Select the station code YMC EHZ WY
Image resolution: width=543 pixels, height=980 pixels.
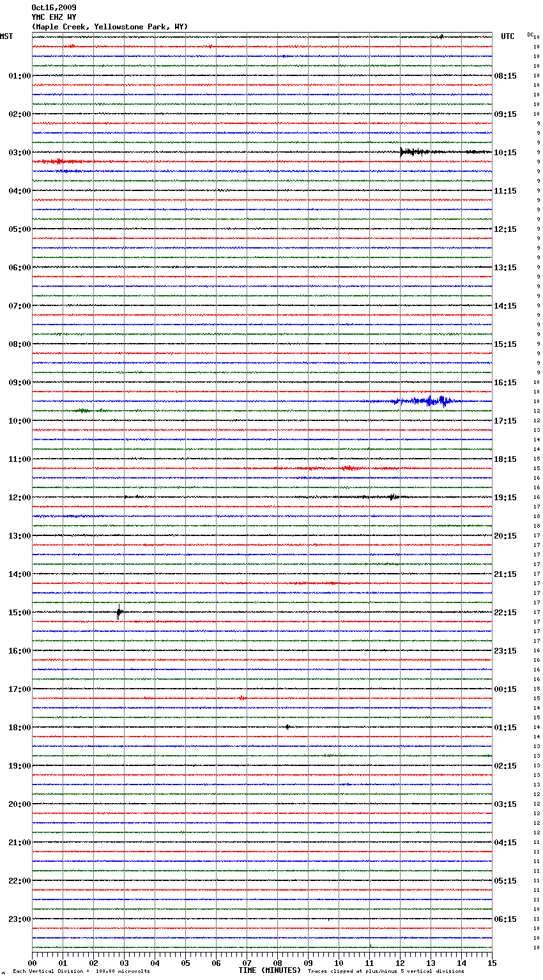pos(54,17)
